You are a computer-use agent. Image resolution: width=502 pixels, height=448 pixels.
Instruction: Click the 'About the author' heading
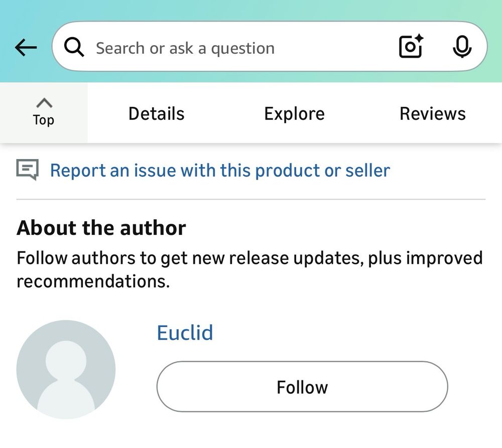point(101,228)
